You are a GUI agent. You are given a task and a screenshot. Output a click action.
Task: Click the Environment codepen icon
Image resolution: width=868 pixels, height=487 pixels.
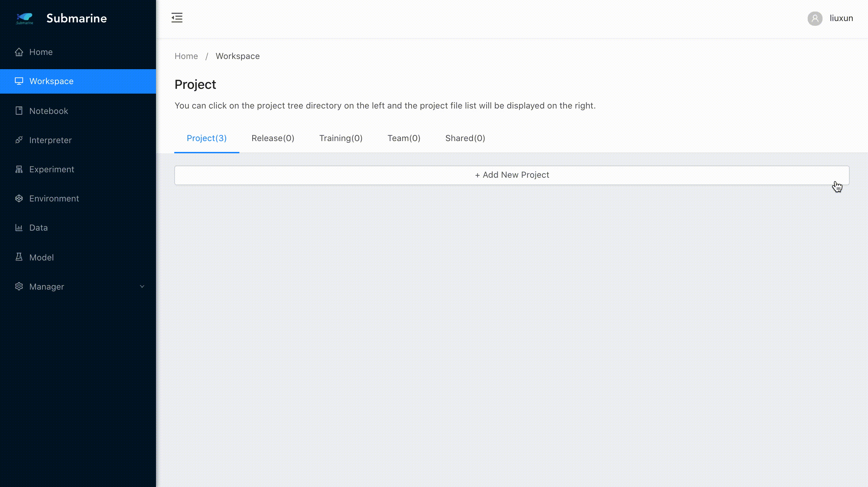tap(19, 198)
